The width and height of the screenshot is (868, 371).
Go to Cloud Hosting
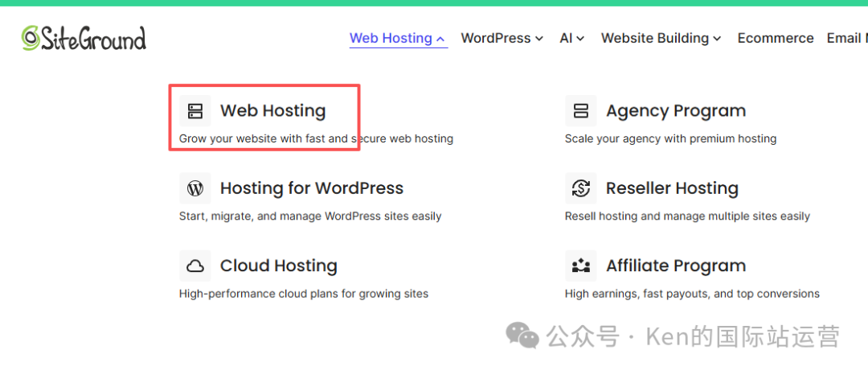[x=278, y=266]
